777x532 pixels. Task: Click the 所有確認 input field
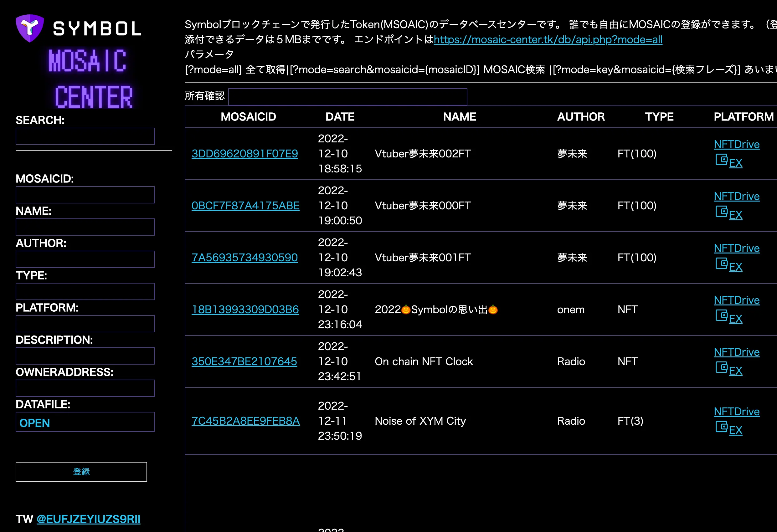348,97
